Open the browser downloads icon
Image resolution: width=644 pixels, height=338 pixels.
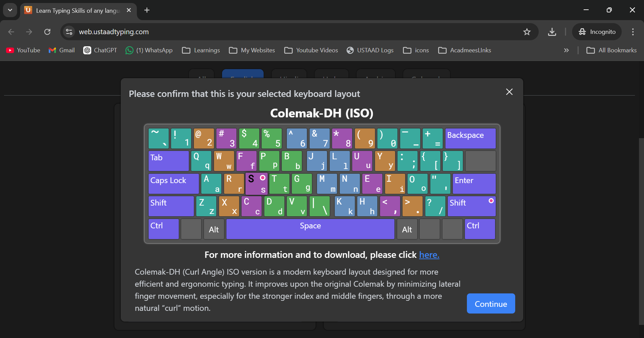click(x=552, y=32)
